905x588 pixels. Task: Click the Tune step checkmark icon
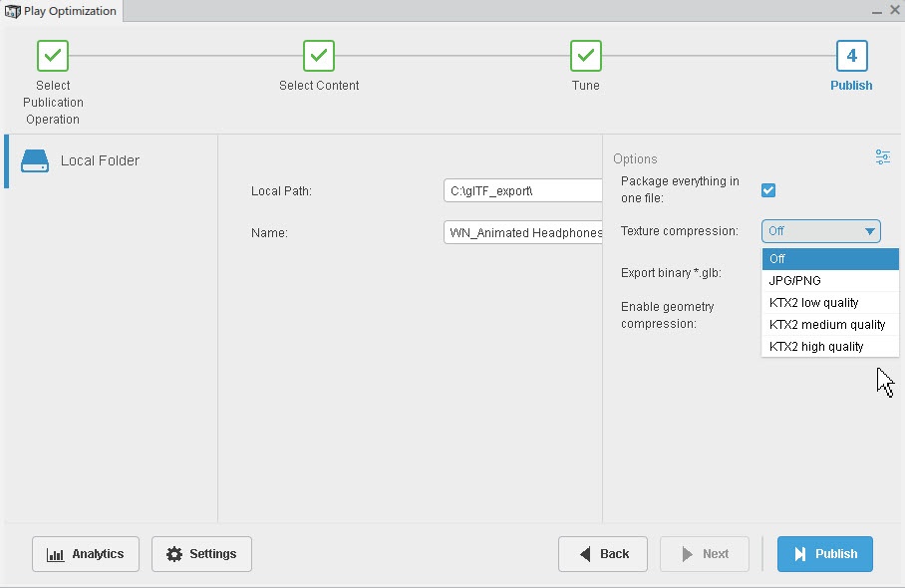pyautogui.click(x=586, y=56)
